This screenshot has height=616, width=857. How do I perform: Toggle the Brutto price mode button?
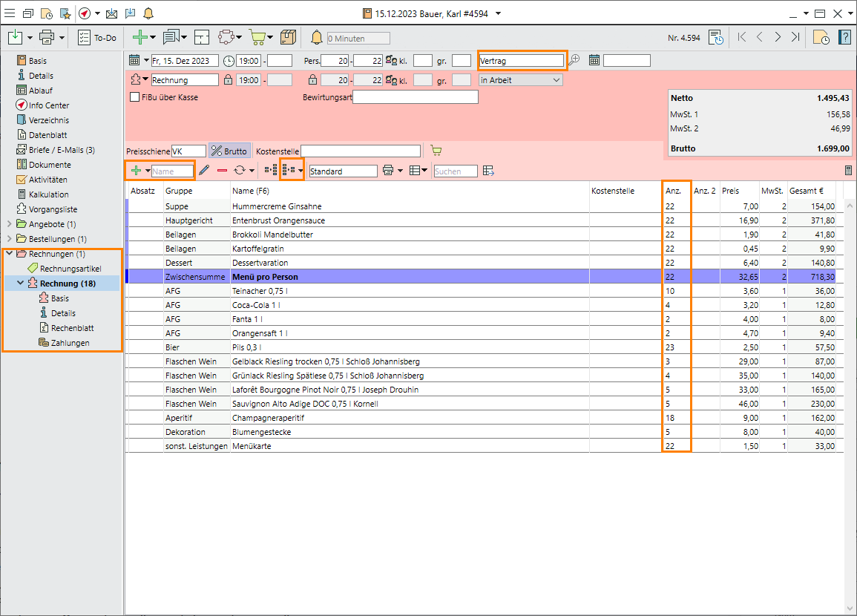coord(229,151)
